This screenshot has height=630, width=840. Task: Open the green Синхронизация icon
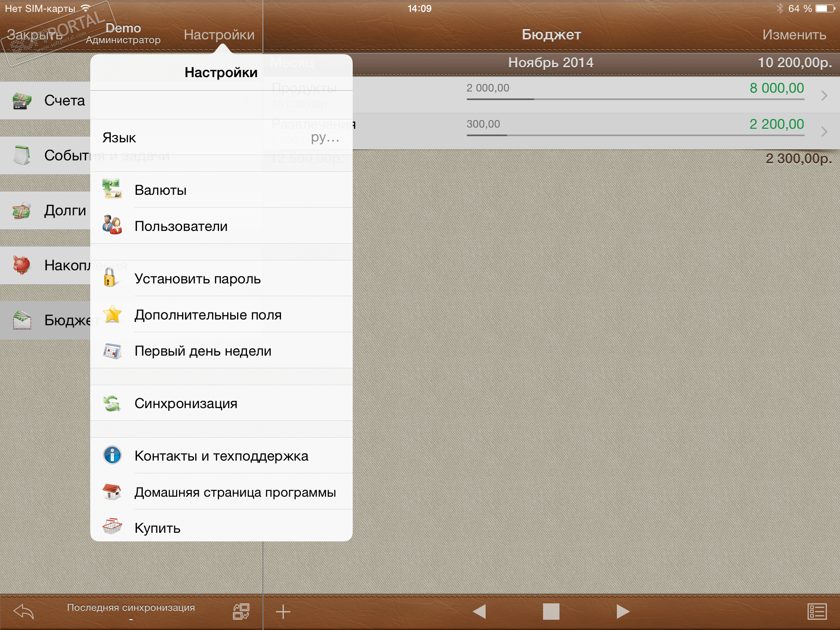(x=112, y=404)
